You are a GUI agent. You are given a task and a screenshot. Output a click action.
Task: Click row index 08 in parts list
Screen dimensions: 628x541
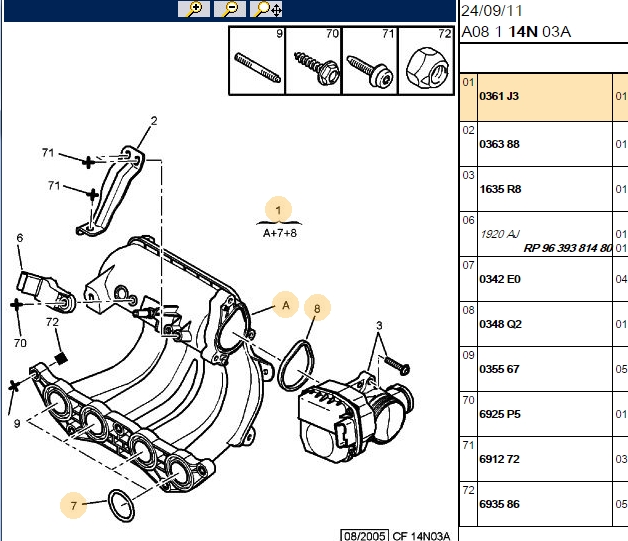click(468, 310)
